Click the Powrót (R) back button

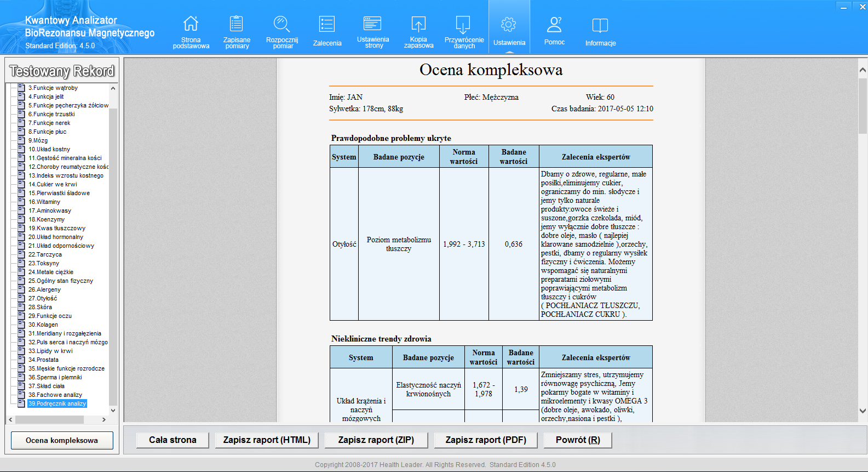578,440
